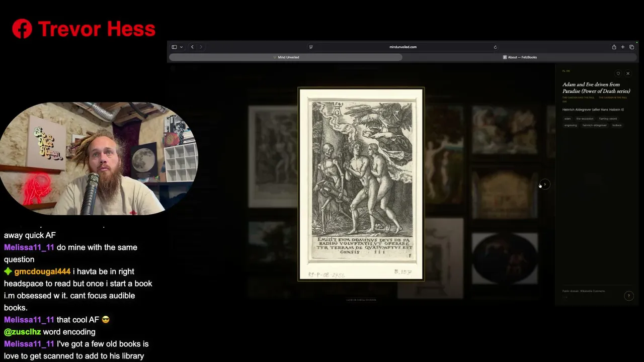Image resolution: width=644 pixels, height=362 pixels.
Task: Select the 'heinrich-aldegrever' tag
Action: click(595, 125)
